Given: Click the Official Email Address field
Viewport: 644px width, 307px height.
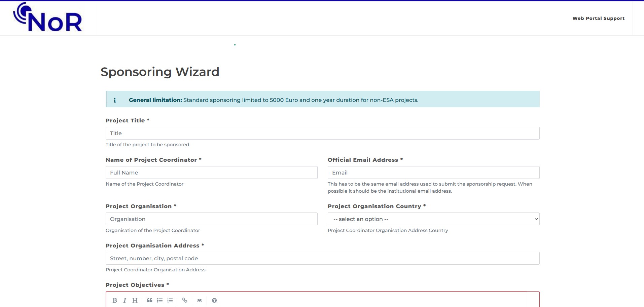Looking at the screenshot, I should [433, 172].
